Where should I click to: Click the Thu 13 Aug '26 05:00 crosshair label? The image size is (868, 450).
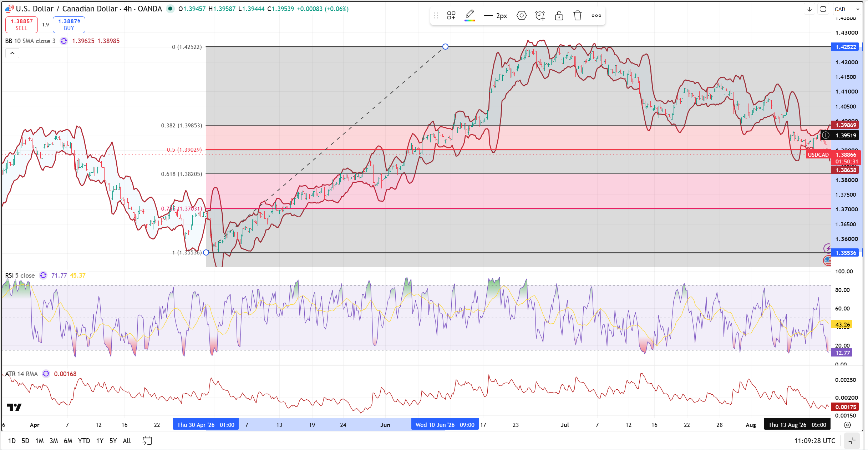[x=797, y=425]
